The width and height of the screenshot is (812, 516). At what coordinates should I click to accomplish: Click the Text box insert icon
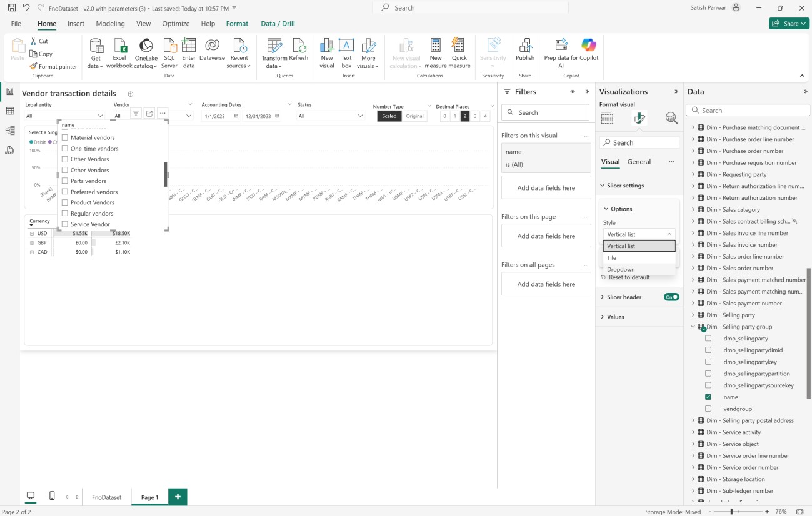[x=346, y=49]
